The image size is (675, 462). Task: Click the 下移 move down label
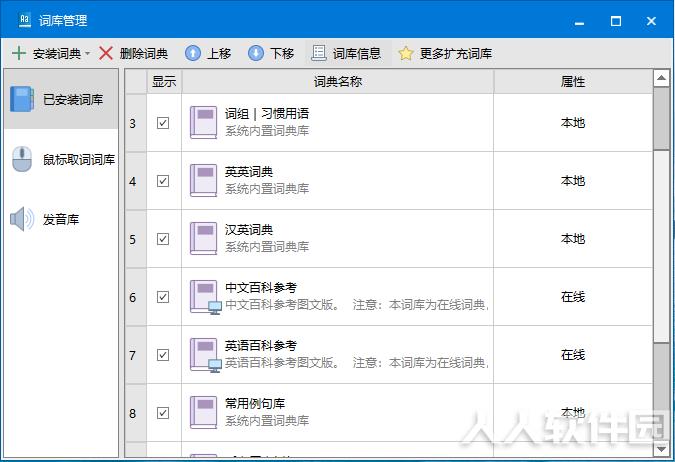282,53
